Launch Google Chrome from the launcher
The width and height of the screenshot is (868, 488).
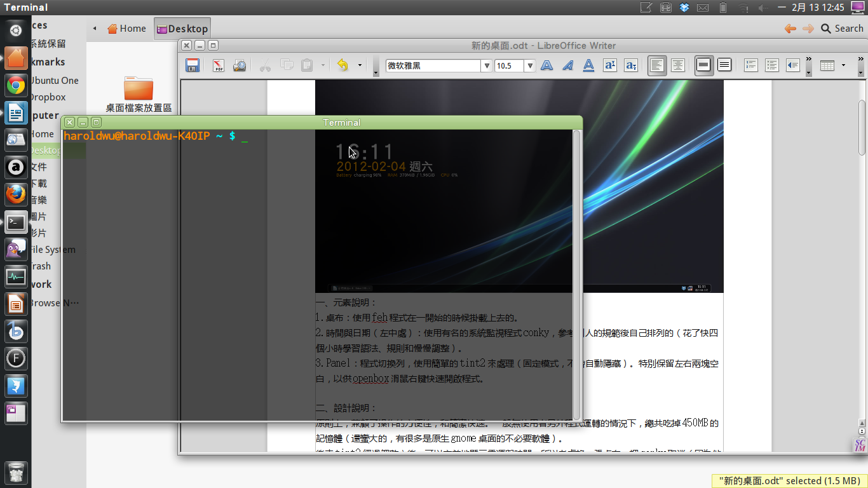click(x=16, y=85)
